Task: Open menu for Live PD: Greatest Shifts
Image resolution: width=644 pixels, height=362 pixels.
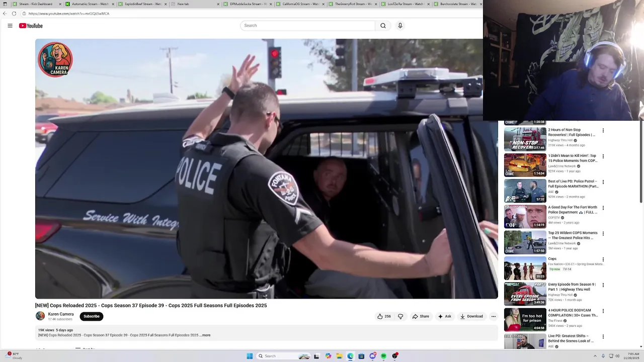Action: tap(603, 336)
